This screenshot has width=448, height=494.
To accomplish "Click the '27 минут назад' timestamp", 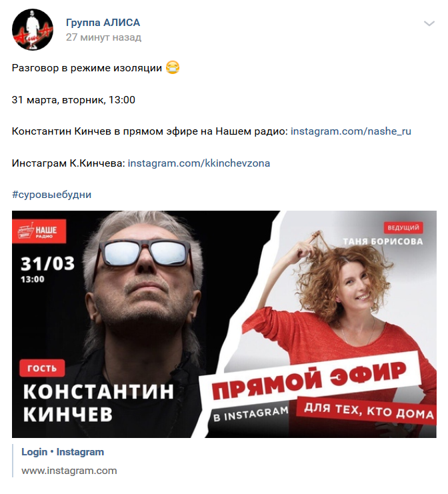I will click(x=103, y=37).
